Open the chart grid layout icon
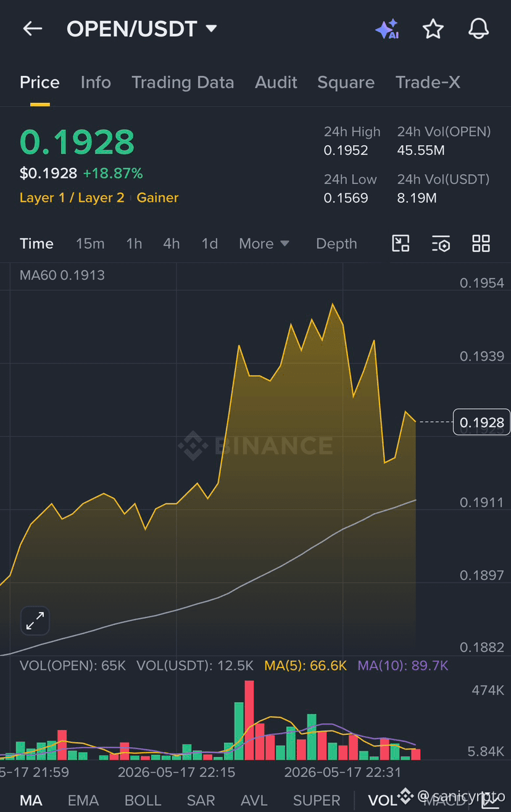511x812 pixels. point(481,243)
